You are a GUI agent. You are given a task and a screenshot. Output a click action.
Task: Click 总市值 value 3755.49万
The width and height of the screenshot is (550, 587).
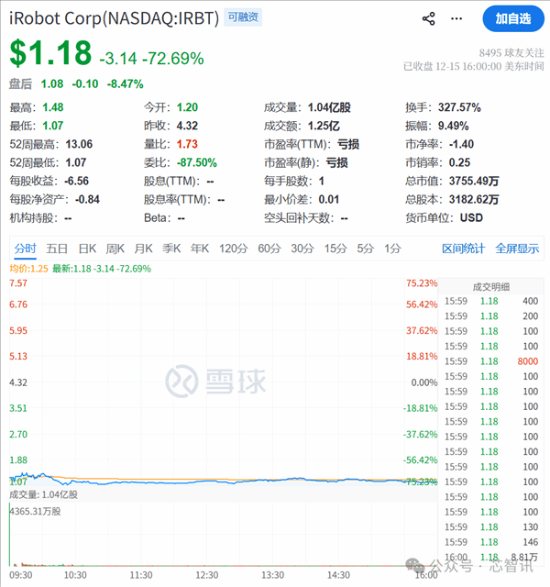(474, 181)
